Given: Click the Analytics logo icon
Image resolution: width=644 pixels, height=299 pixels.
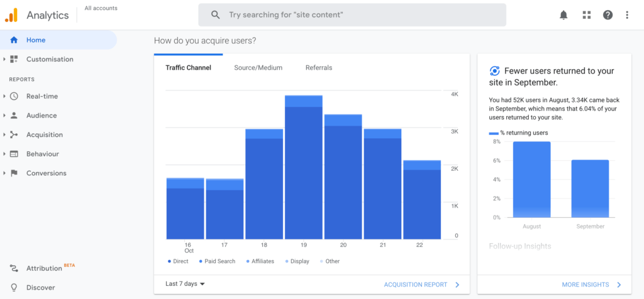Looking at the screenshot, I should pos(12,15).
